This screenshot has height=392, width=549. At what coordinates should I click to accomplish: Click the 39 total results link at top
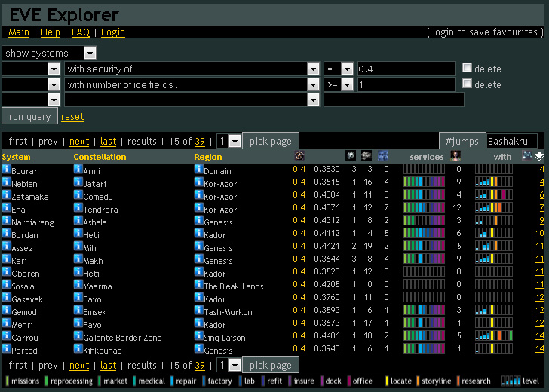tap(200, 142)
